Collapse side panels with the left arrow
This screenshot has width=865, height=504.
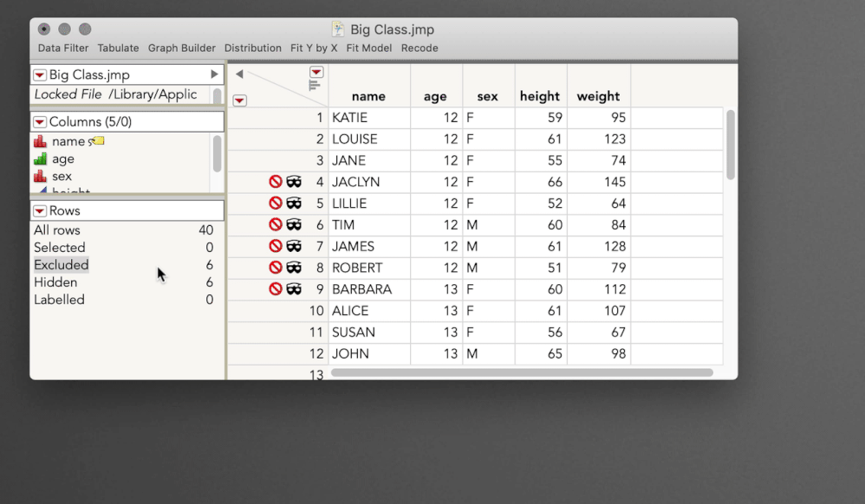point(239,74)
